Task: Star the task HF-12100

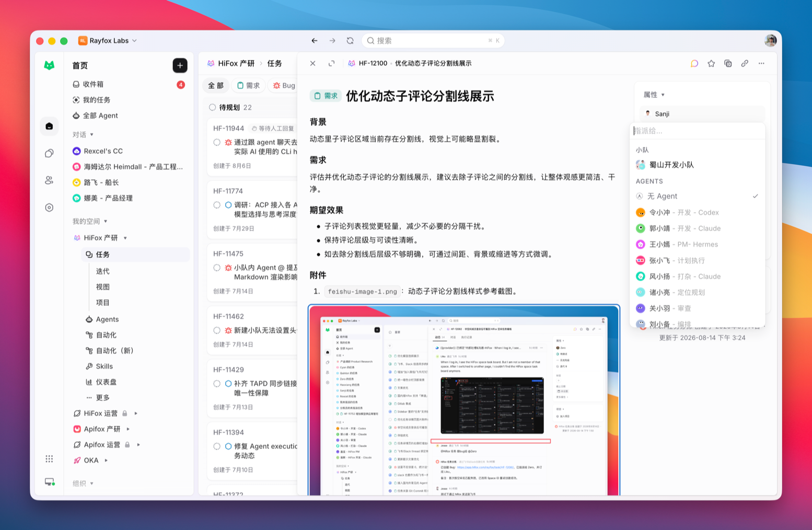Action: point(711,63)
